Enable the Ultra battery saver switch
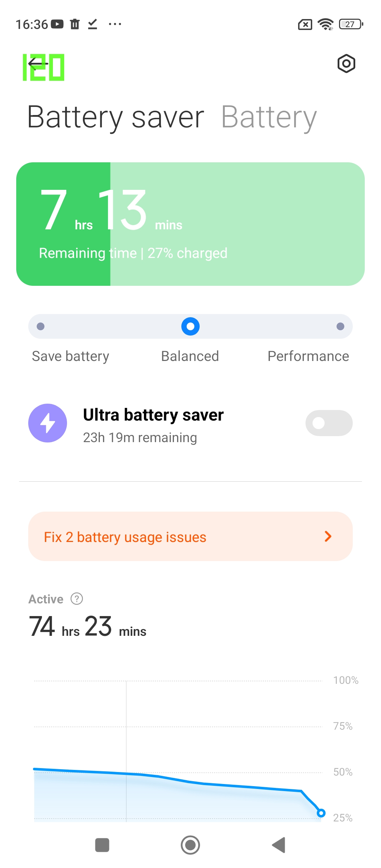Screen dimensions: 381x868 (x=329, y=423)
